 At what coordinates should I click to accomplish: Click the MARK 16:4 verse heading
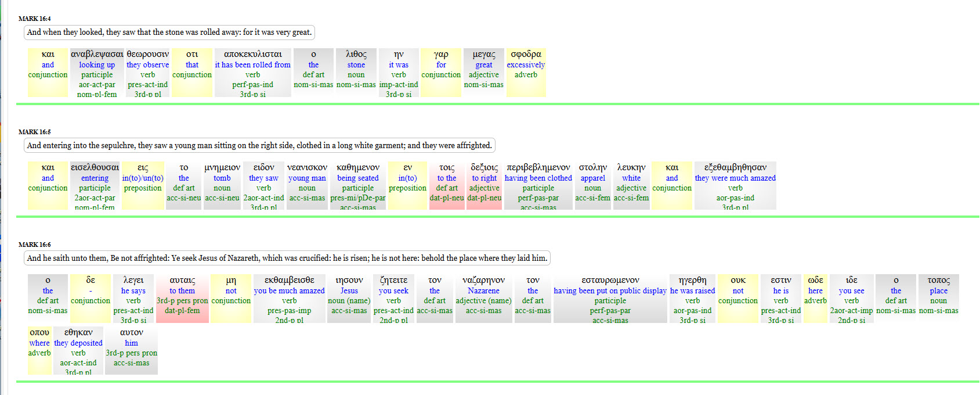coord(34,19)
